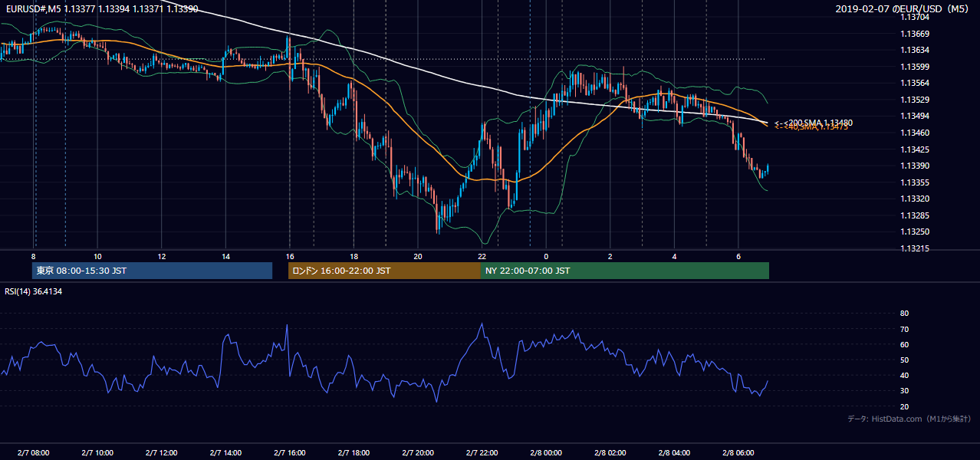Image resolution: width=980 pixels, height=460 pixels.
Task: Click the 2/8 00:00 date label
Action: tap(546, 453)
